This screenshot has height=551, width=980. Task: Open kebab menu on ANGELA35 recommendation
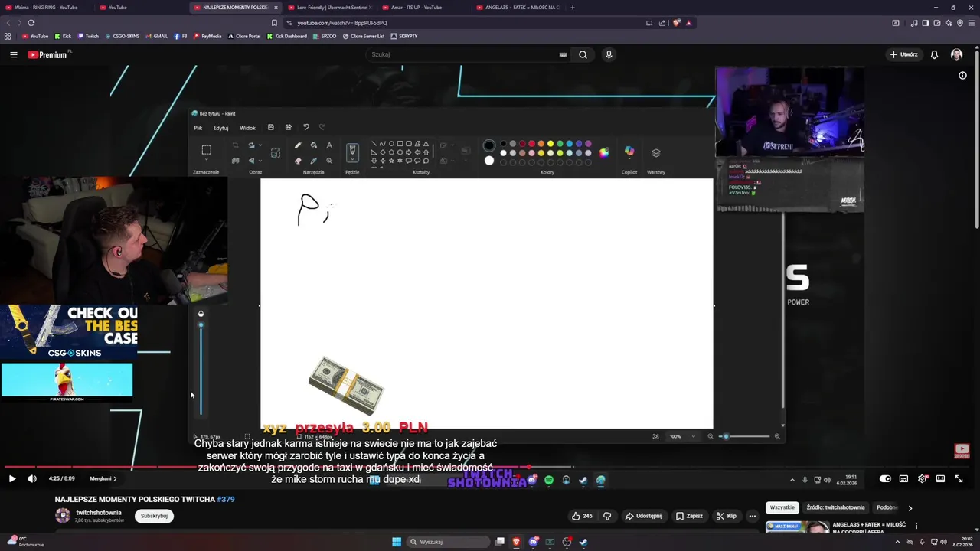[916, 526]
